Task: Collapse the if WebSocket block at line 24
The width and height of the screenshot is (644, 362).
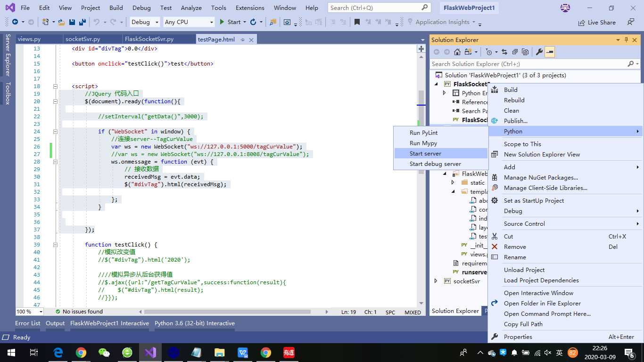Action: (x=56, y=132)
